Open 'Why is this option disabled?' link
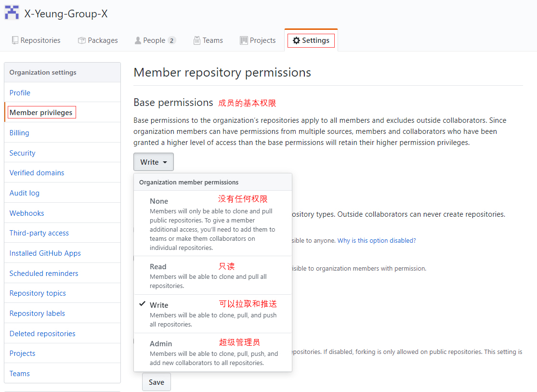 [377, 241]
